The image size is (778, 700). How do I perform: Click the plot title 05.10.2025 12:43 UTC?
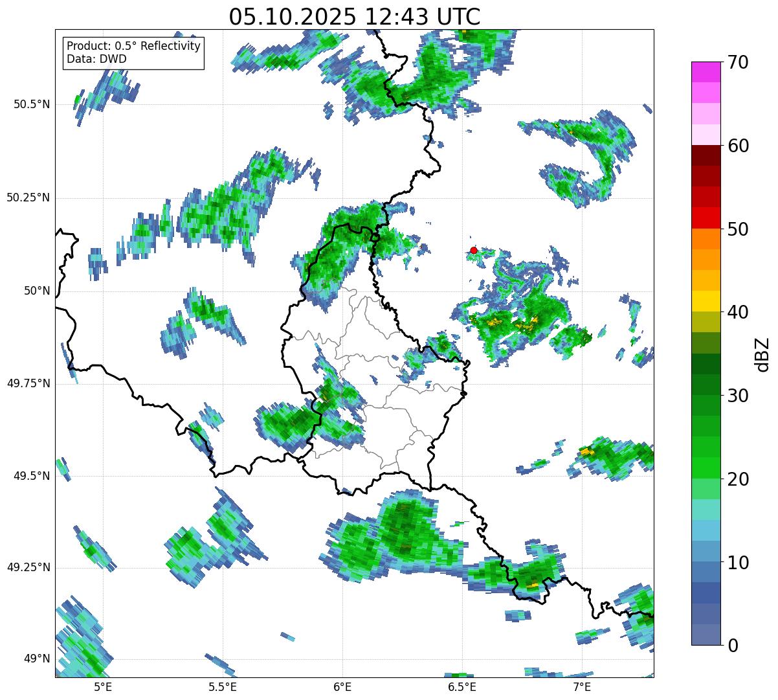tap(355, 17)
